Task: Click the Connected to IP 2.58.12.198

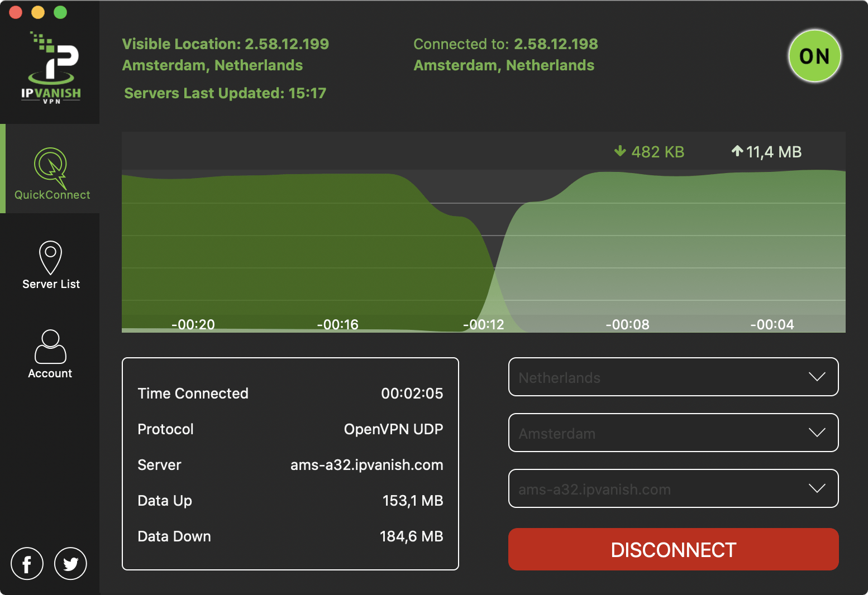Action: pos(556,44)
